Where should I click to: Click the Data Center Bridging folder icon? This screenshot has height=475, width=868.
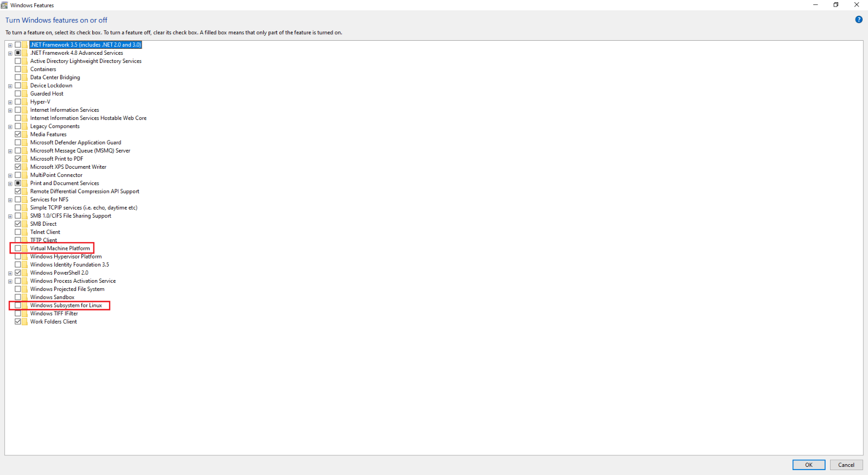(25, 77)
